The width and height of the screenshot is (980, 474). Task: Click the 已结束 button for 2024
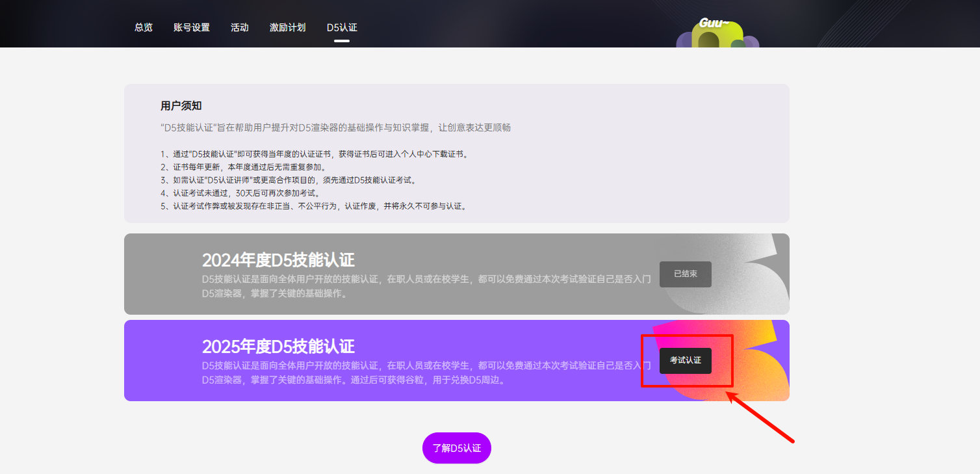coord(686,274)
